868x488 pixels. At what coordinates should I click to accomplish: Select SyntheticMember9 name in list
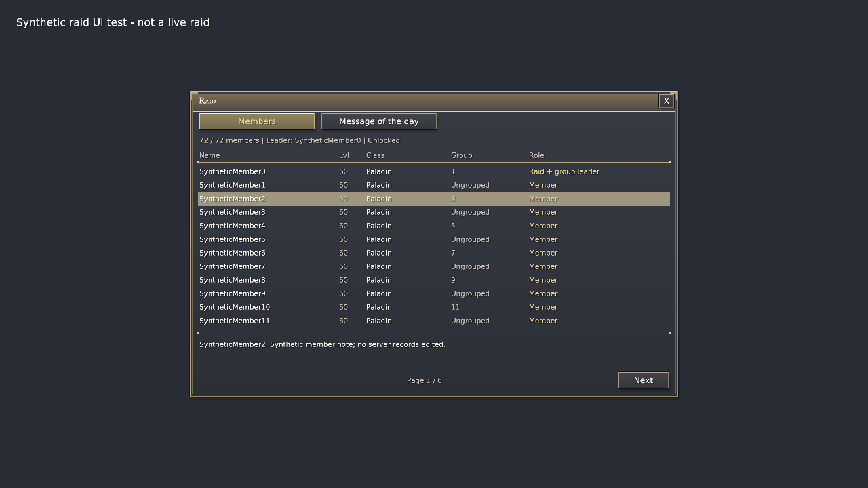coord(233,293)
